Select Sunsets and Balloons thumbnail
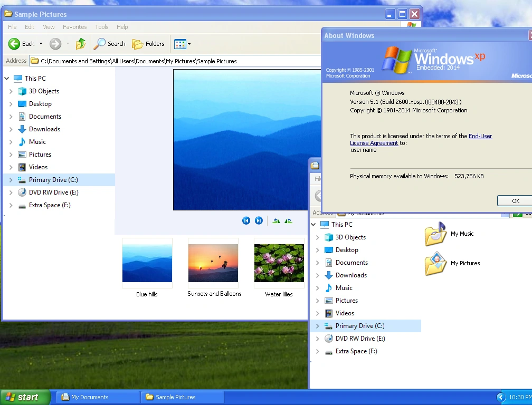The height and width of the screenshot is (405, 532). 213,263
